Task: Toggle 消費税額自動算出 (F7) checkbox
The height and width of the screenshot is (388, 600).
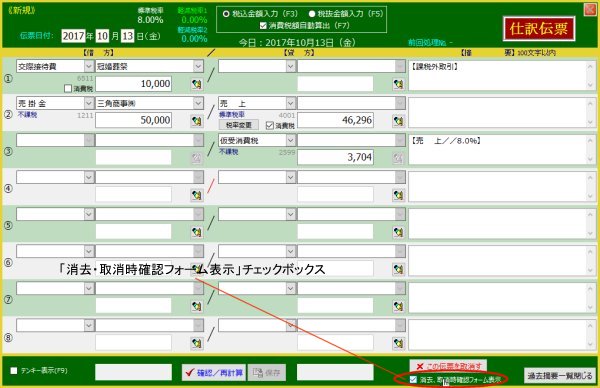Action: 263,26
